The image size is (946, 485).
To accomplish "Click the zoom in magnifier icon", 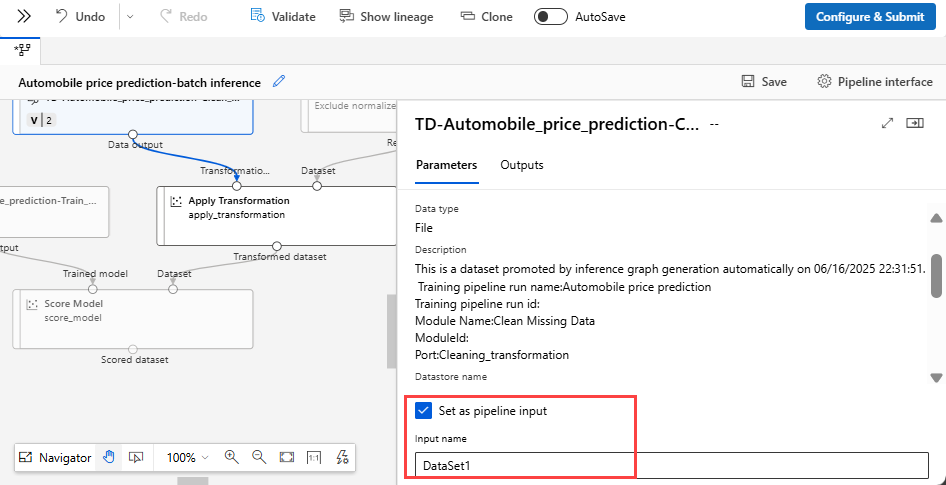I will click(x=232, y=457).
